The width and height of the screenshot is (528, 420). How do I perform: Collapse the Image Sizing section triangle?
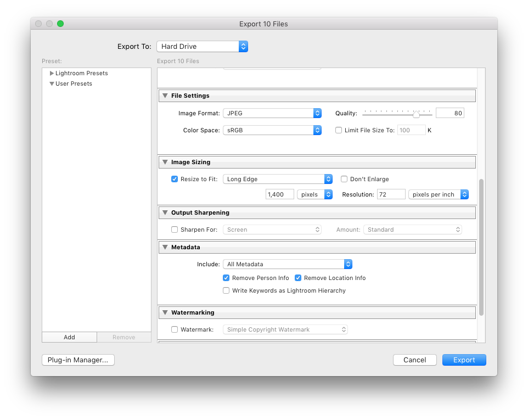[164, 162]
